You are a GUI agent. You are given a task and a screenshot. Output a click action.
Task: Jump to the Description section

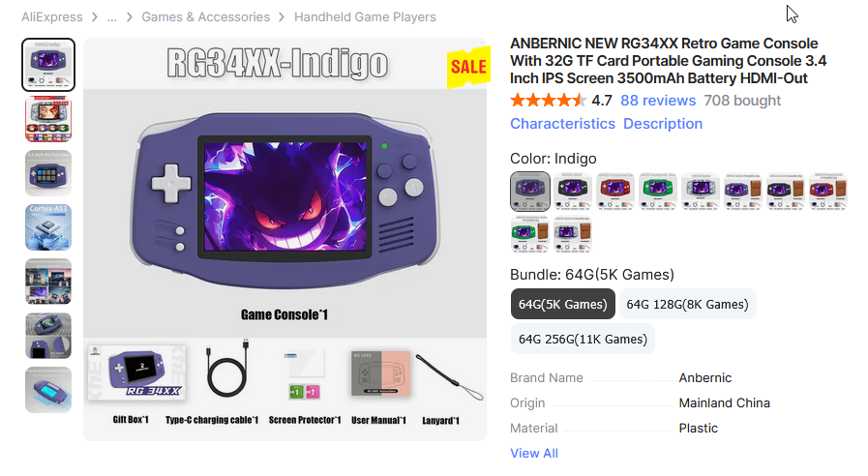[663, 124]
